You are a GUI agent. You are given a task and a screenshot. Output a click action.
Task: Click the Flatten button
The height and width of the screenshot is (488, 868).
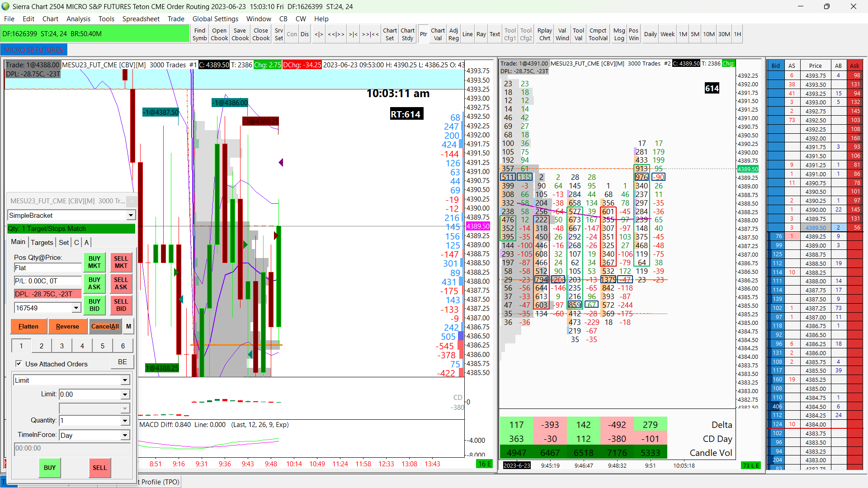tap(28, 326)
